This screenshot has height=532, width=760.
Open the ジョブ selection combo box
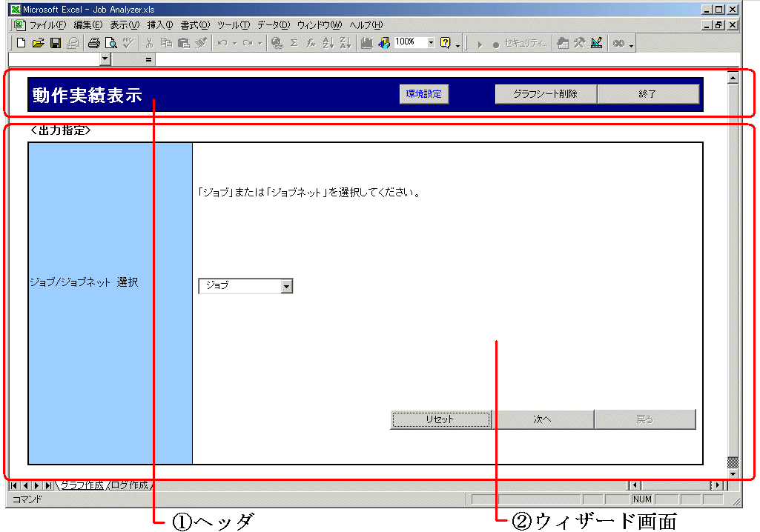[287, 286]
